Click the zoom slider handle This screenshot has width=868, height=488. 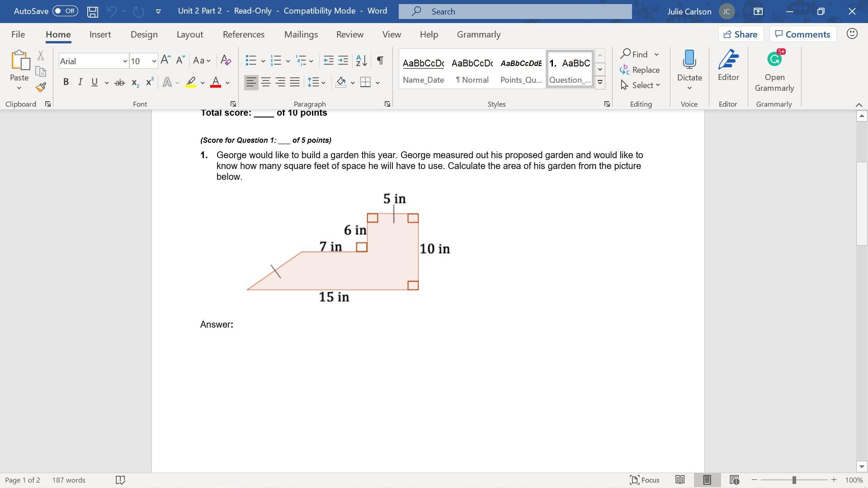click(794, 480)
